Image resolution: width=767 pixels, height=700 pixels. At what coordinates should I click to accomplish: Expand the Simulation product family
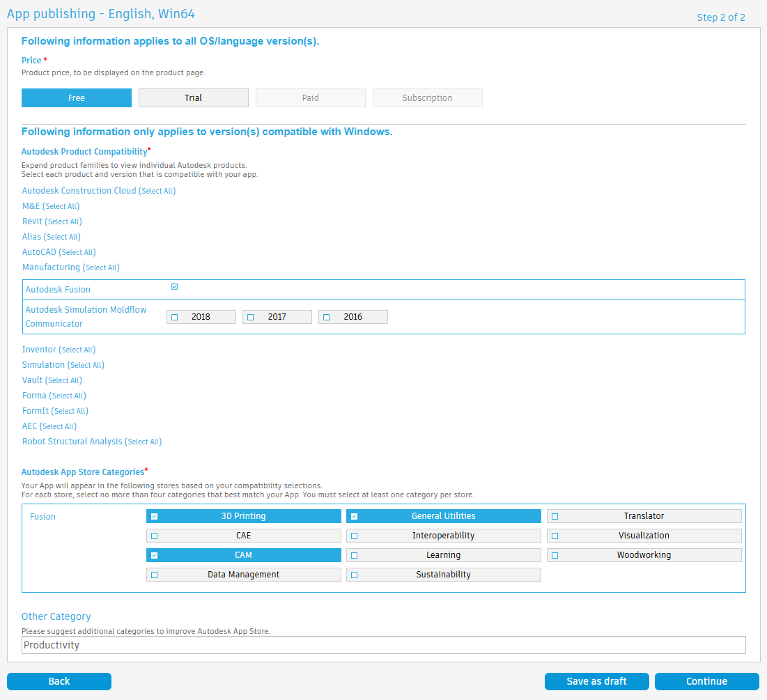tap(43, 364)
